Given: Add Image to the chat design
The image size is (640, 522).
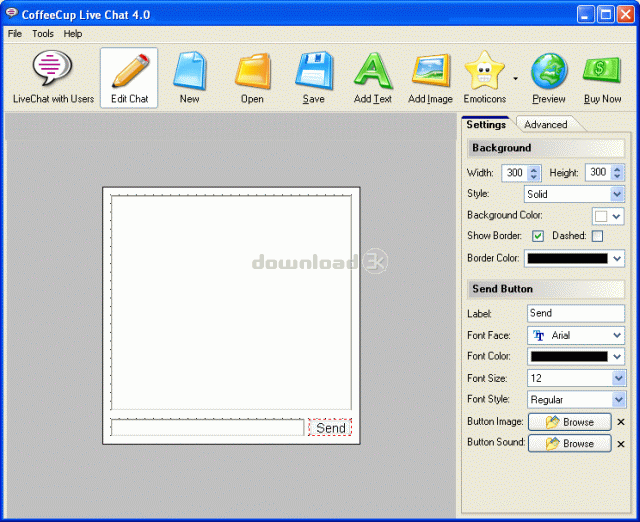Looking at the screenshot, I should click(x=431, y=78).
